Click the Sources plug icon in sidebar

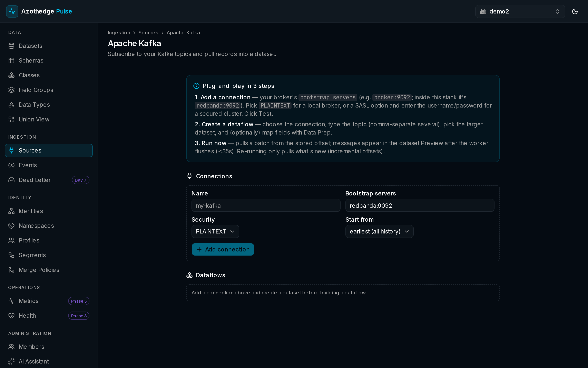point(11,150)
